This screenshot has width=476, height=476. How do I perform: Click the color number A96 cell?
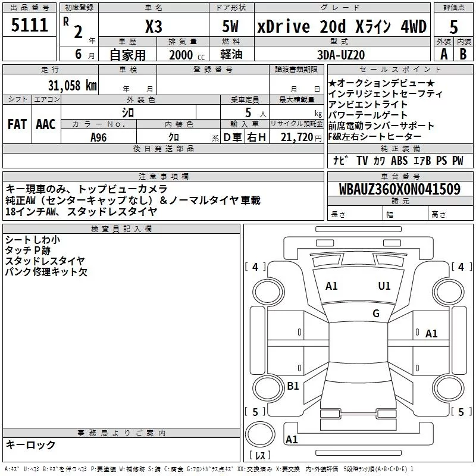(99, 137)
